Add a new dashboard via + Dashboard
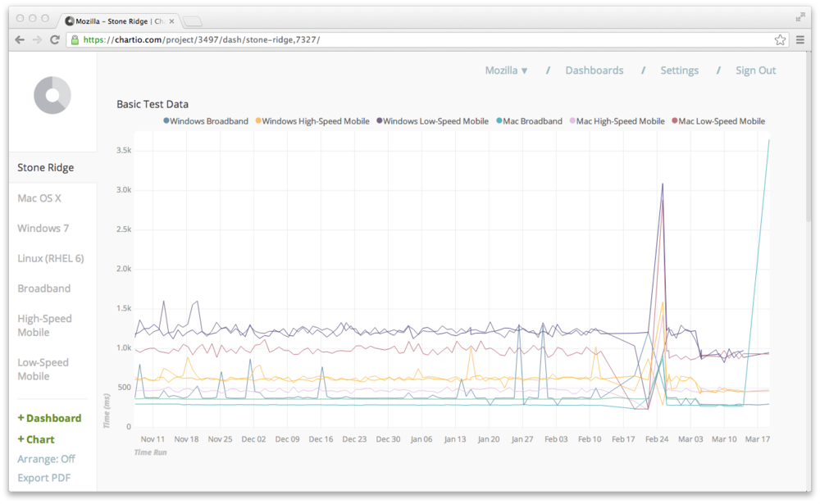The image size is (820, 504). (49, 418)
